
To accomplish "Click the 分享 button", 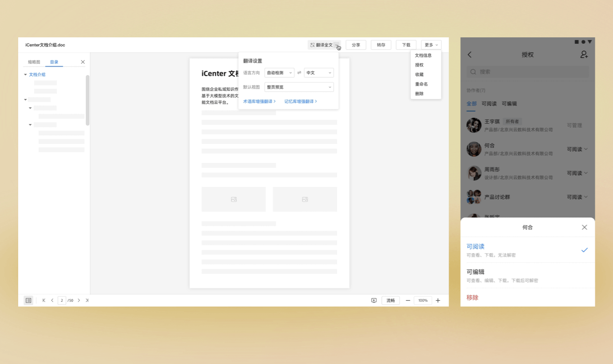I will [356, 45].
